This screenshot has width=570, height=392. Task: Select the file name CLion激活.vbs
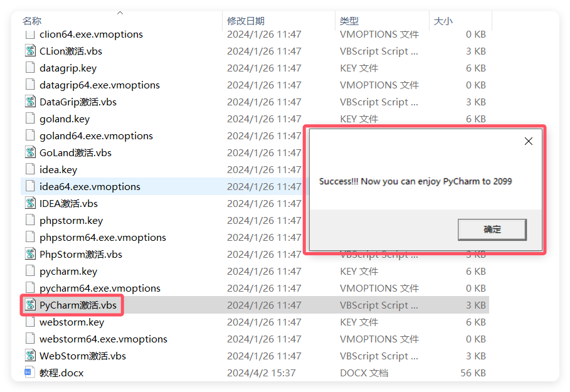click(x=71, y=51)
